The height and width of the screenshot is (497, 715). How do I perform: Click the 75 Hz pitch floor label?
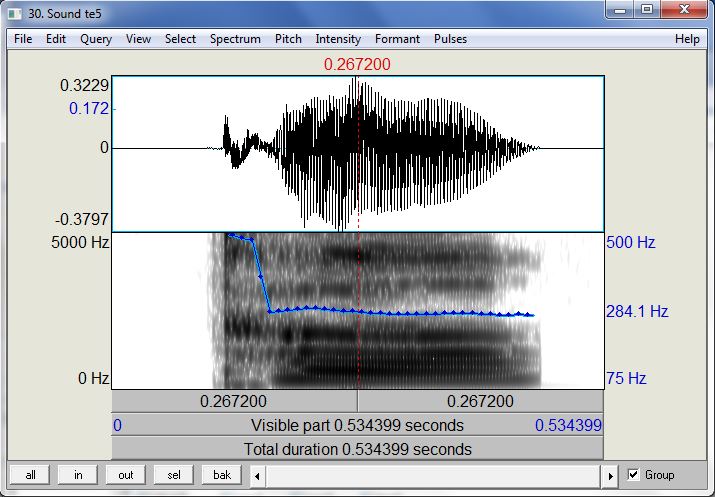[626, 378]
